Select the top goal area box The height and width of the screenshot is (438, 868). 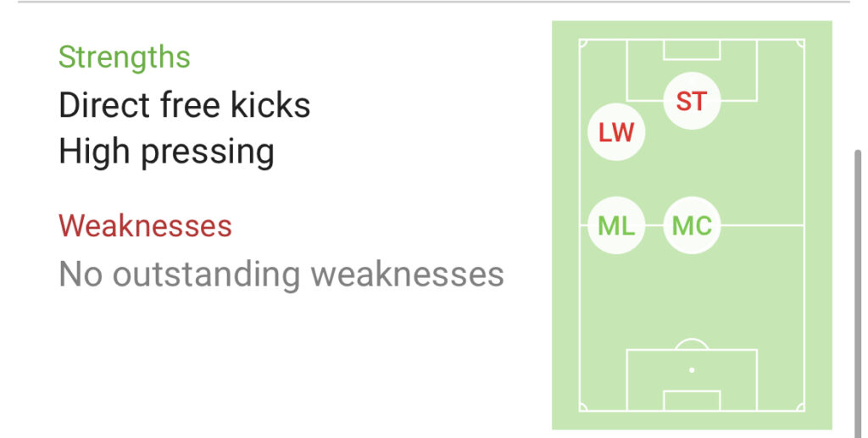tap(692, 49)
